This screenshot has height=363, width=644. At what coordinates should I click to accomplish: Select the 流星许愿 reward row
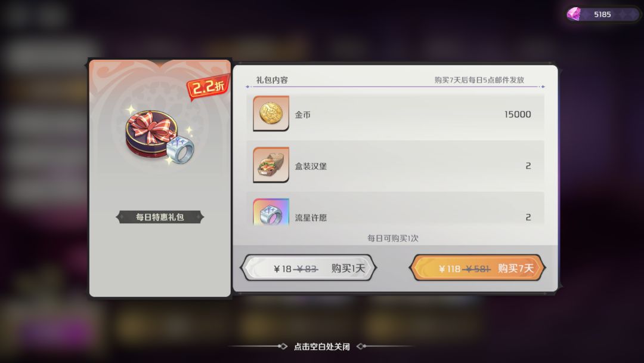pyautogui.click(x=395, y=209)
